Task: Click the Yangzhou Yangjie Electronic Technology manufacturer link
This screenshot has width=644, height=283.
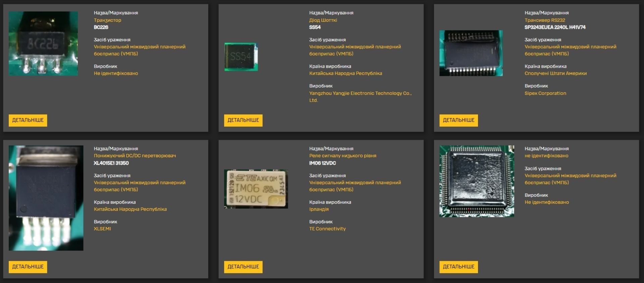Action: pyautogui.click(x=360, y=93)
